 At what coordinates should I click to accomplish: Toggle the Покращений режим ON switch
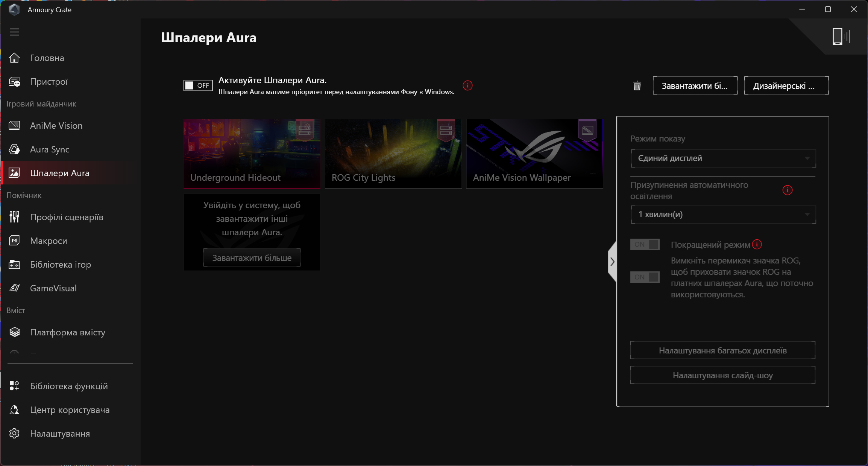(645, 245)
